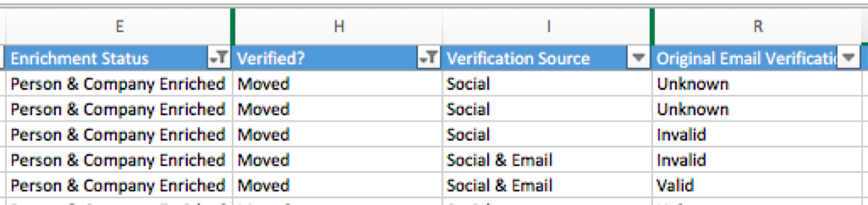
Task: Select column H header
Action: tap(338, 27)
